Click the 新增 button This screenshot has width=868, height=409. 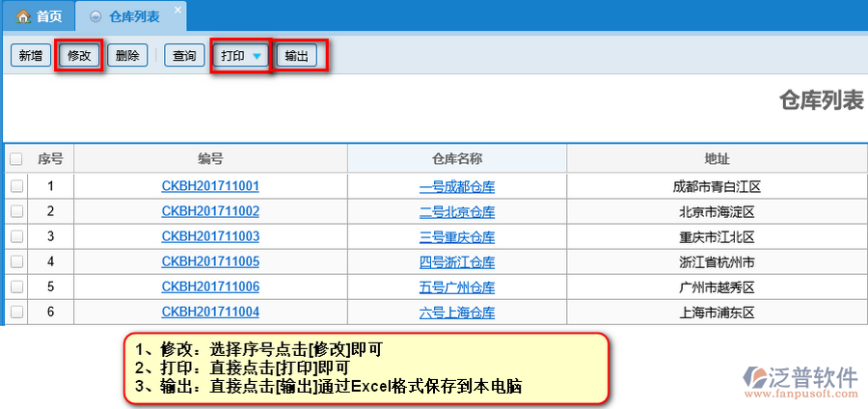(x=30, y=56)
